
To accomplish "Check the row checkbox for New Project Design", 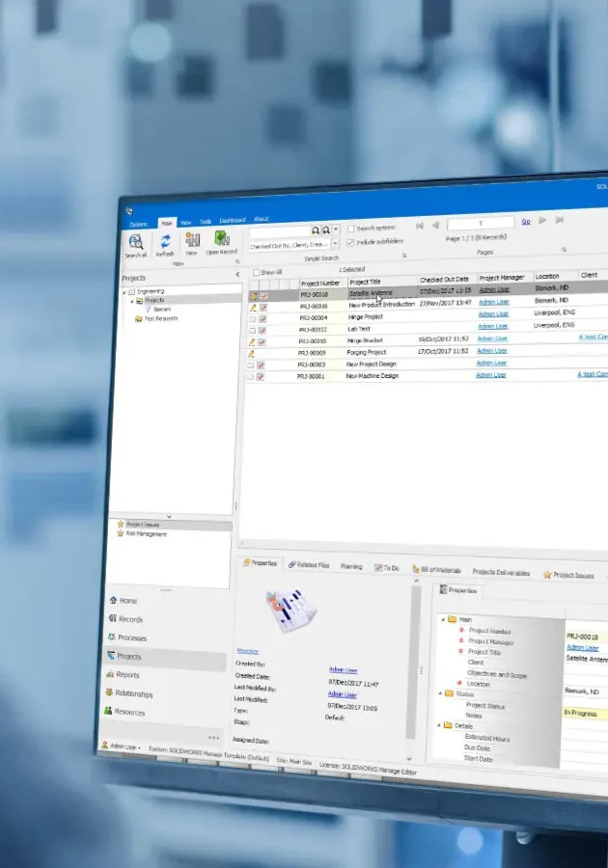I will [x=250, y=366].
